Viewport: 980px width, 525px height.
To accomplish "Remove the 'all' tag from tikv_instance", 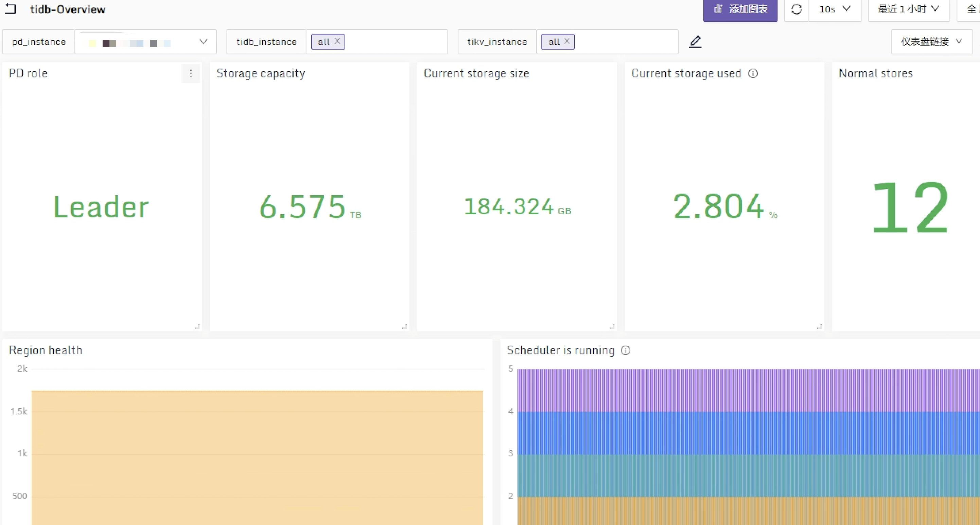I will click(x=567, y=41).
